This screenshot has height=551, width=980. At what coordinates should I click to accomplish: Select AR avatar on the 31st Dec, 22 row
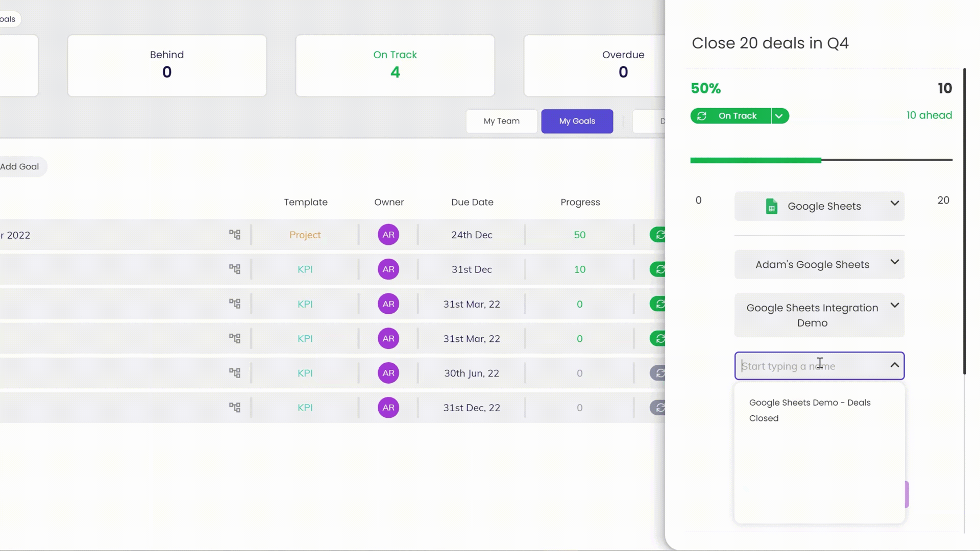[388, 408]
